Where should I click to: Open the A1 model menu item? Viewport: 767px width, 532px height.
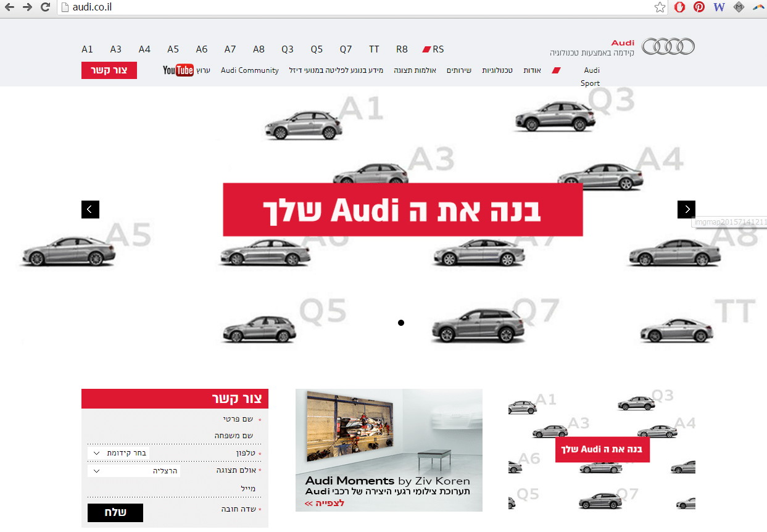click(x=87, y=49)
